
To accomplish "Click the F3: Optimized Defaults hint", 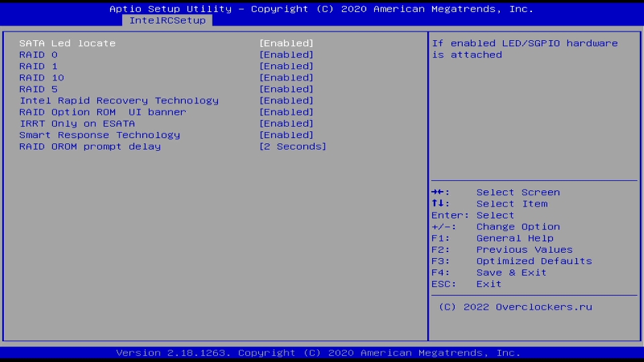I will 512,261.
